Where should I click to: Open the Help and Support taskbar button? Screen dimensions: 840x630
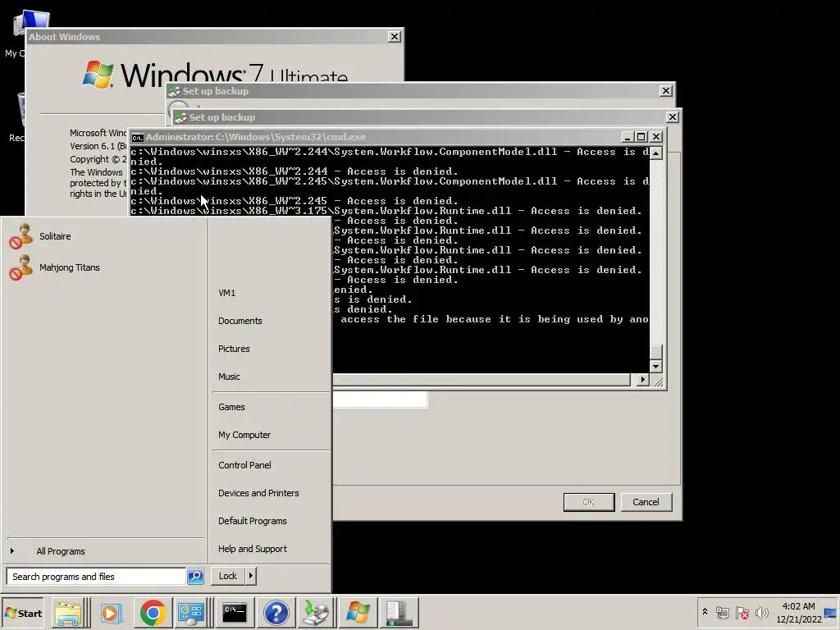(276, 613)
